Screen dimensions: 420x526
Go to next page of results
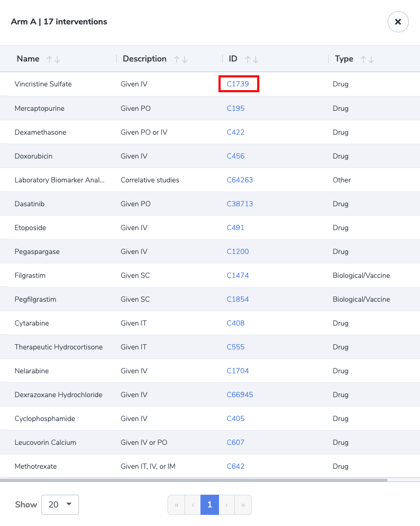[226, 505]
